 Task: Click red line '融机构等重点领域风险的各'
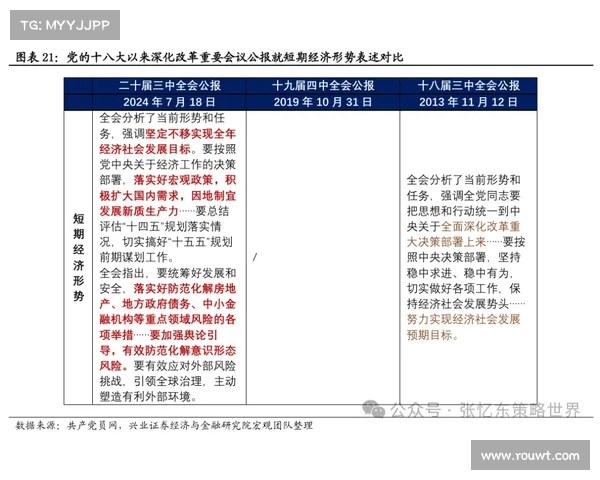click(x=167, y=319)
